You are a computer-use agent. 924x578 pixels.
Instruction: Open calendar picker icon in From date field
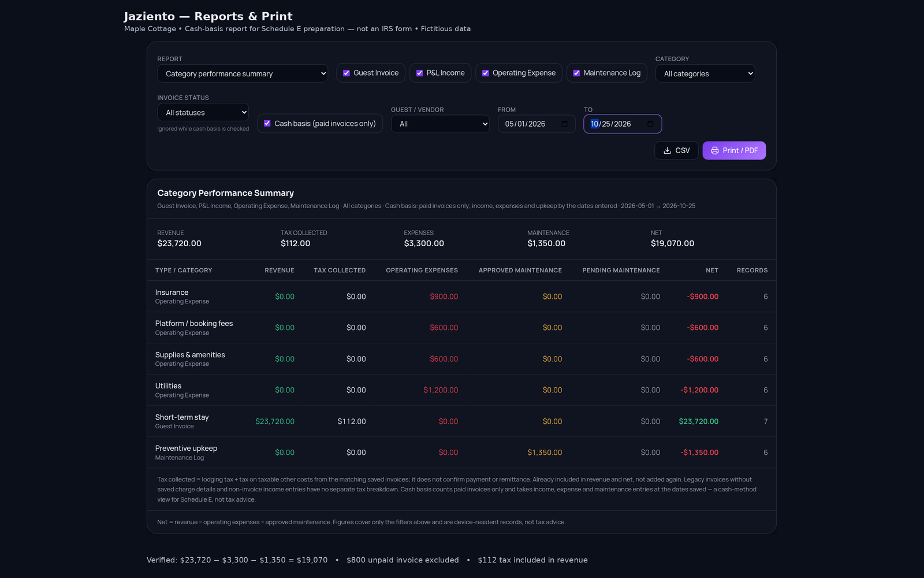[x=564, y=124]
